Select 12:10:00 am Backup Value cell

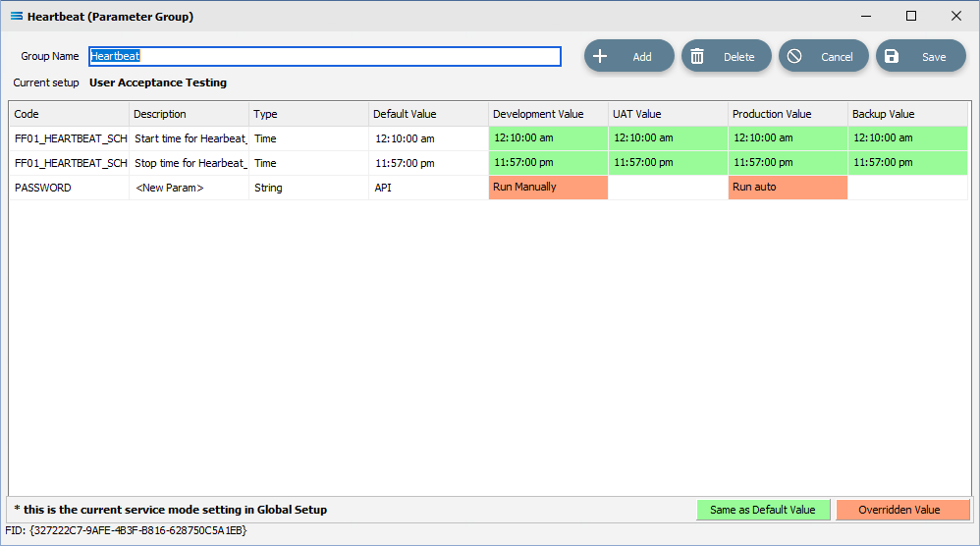tap(907, 138)
